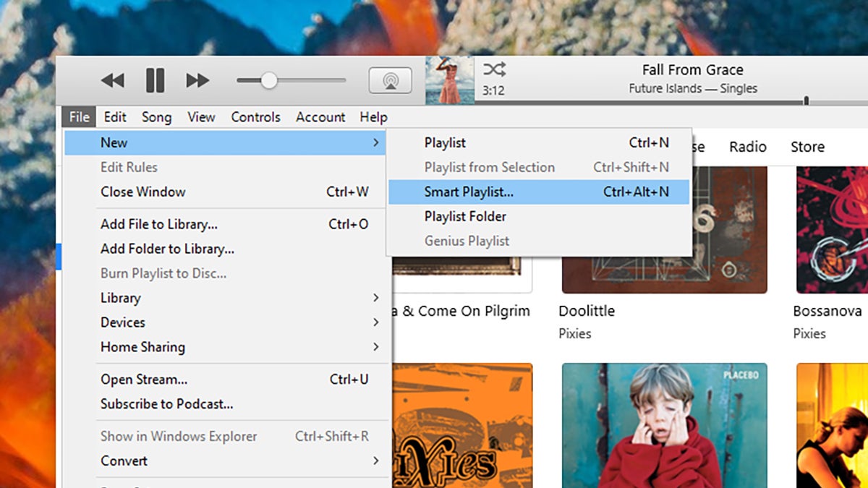Switch to the Store tab

click(x=807, y=147)
